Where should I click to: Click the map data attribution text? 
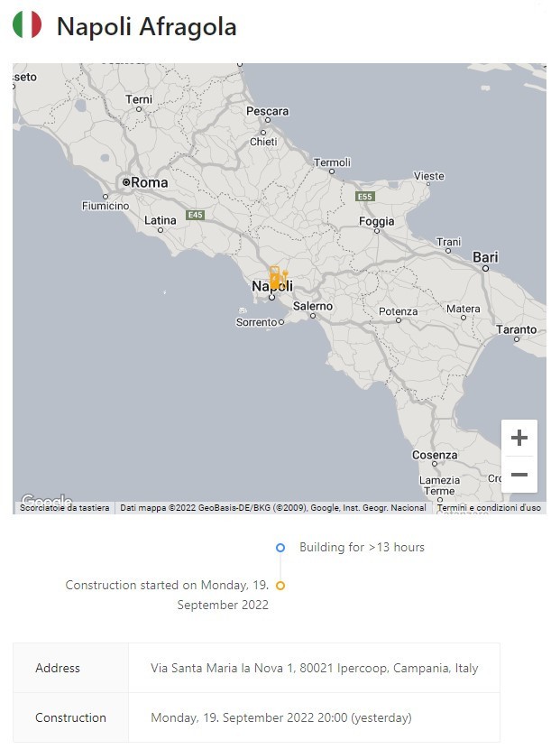coord(273,508)
